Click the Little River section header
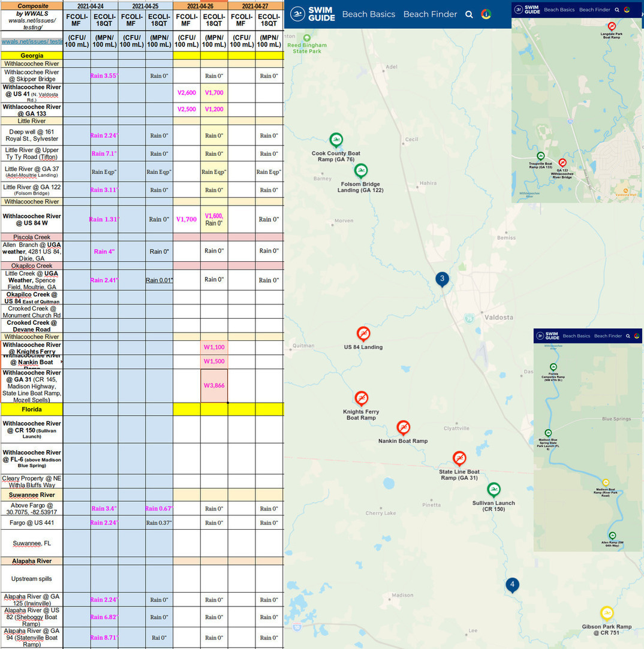The image size is (644, 649). (x=32, y=121)
